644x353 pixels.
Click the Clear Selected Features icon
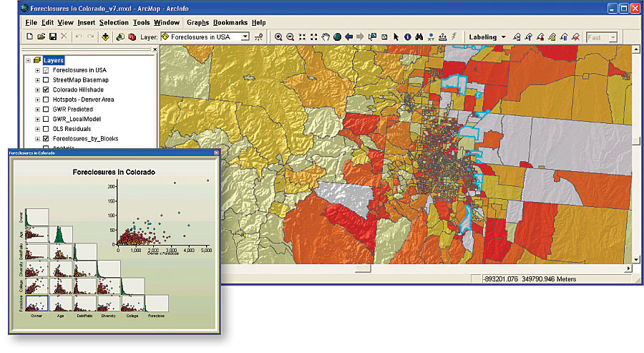click(384, 37)
